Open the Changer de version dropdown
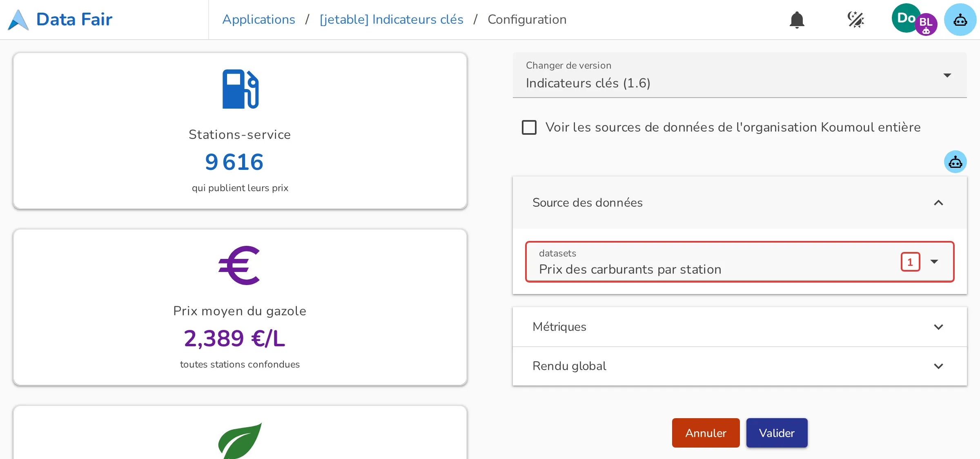 pos(739,75)
